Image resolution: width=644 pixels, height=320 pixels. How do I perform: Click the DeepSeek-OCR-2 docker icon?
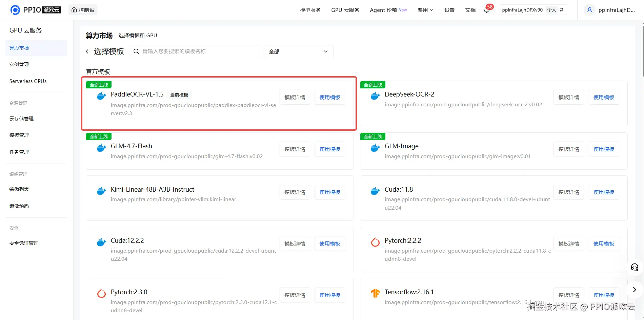click(375, 96)
